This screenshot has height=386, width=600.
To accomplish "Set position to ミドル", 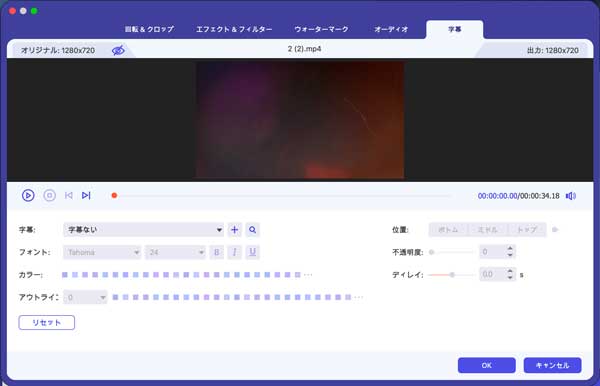I will [488, 230].
